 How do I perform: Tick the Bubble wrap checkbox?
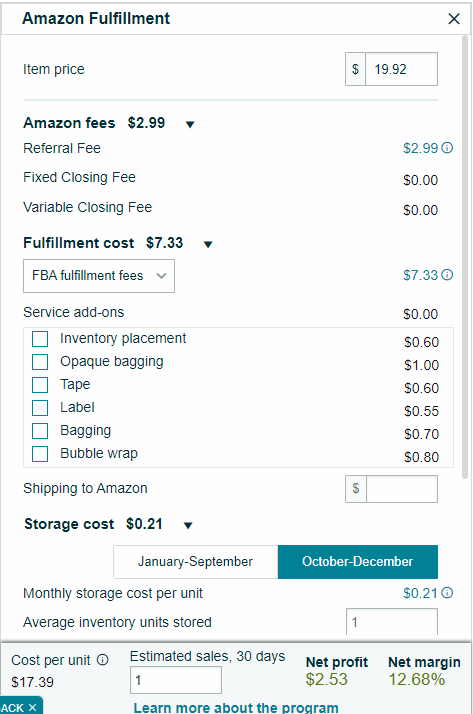pyautogui.click(x=40, y=454)
